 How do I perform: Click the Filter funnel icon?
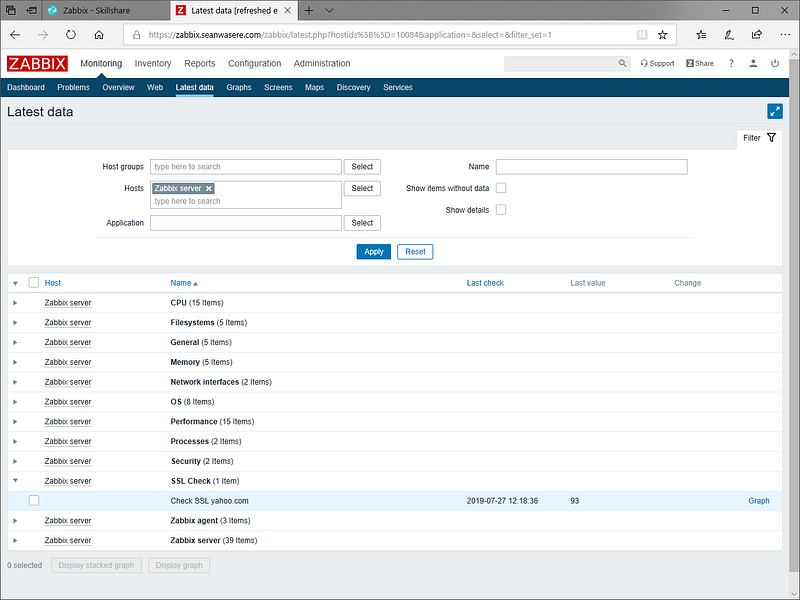click(x=771, y=138)
